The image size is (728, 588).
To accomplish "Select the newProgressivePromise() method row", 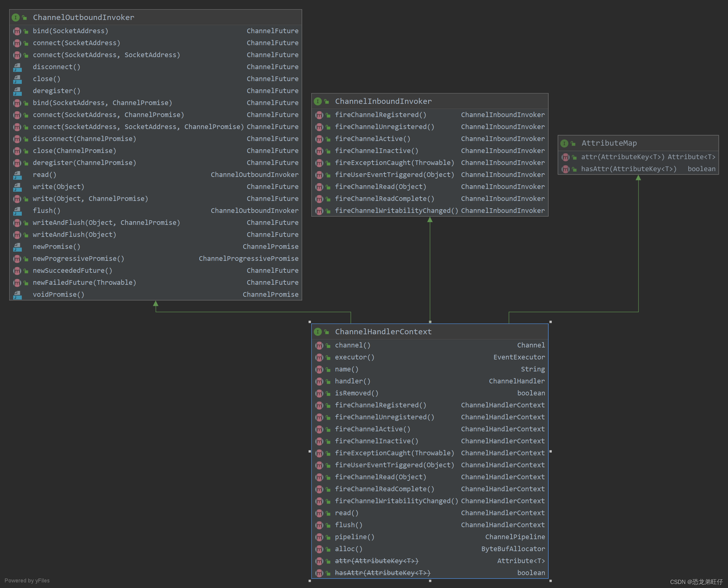I will (x=78, y=259).
